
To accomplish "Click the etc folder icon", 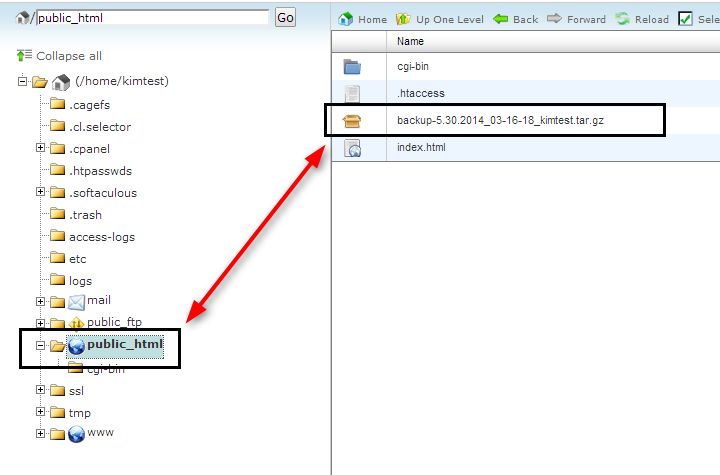I will click(57, 258).
